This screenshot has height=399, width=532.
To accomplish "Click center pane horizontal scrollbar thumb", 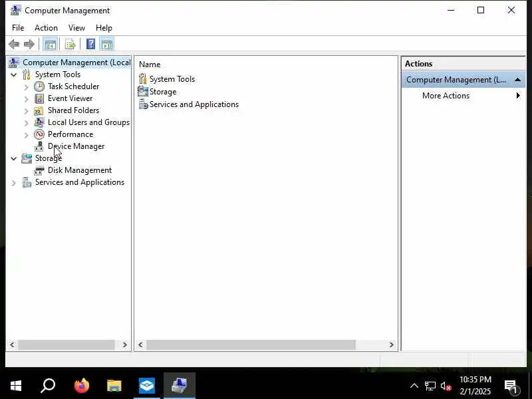I will click(x=251, y=344).
